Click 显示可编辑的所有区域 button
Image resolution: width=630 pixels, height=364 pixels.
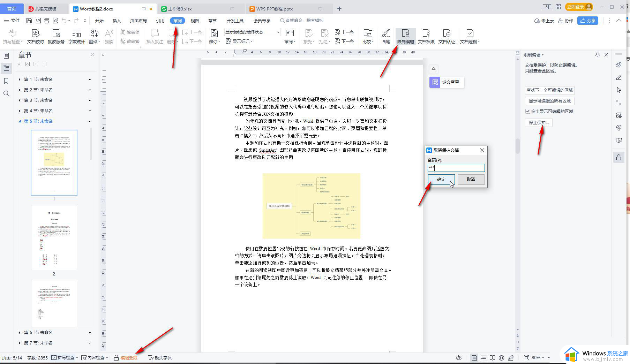[x=550, y=101]
